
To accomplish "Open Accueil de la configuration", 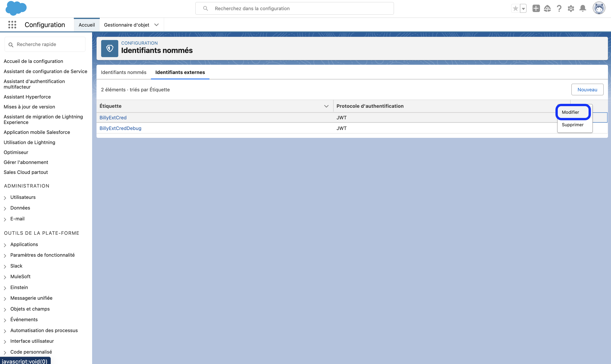I will [x=33, y=61].
